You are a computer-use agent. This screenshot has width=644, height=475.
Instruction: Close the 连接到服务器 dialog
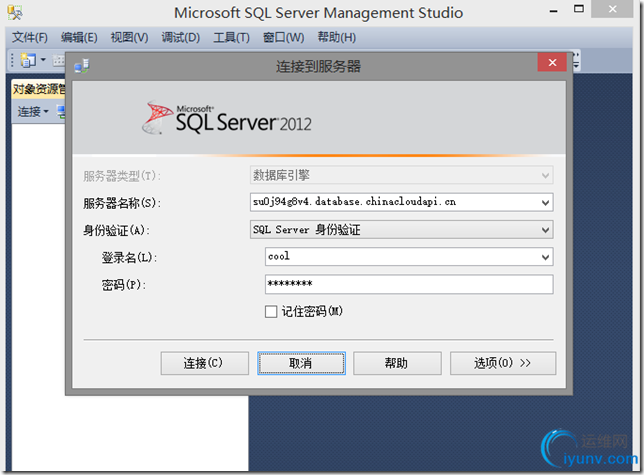pyautogui.click(x=551, y=65)
